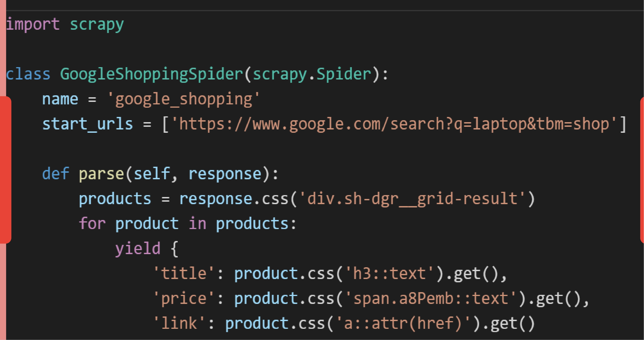Click 'scrapy.Spider' base class
This screenshot has width=644, height=340.
click(312, 74)
